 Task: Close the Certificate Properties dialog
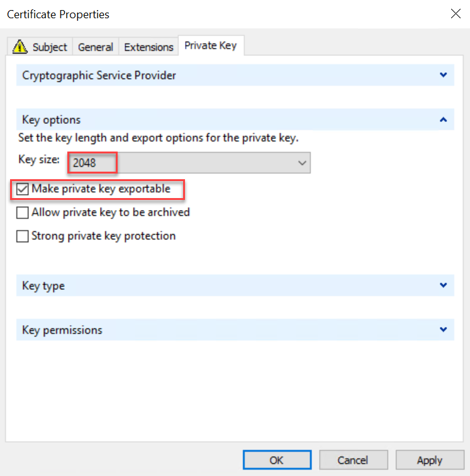(x=456, y=14)
